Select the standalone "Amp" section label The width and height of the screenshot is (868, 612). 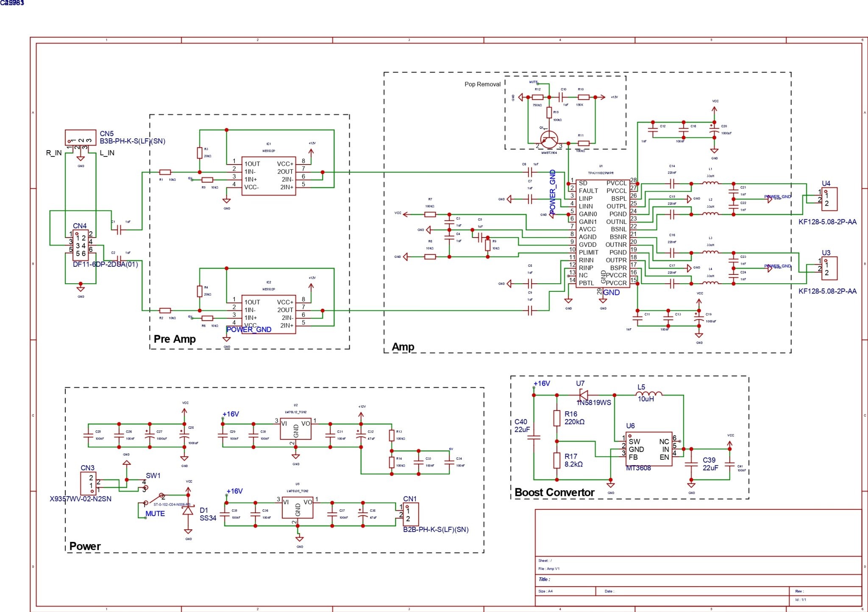pyautogui.click(x=403, y=347)
